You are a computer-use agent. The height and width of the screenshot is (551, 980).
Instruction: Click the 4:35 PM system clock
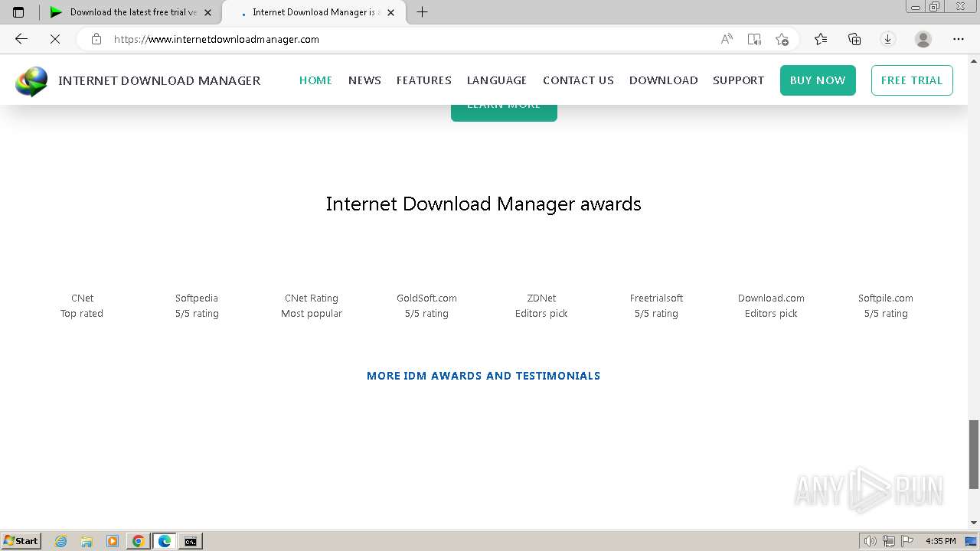(x=940, y=541)
